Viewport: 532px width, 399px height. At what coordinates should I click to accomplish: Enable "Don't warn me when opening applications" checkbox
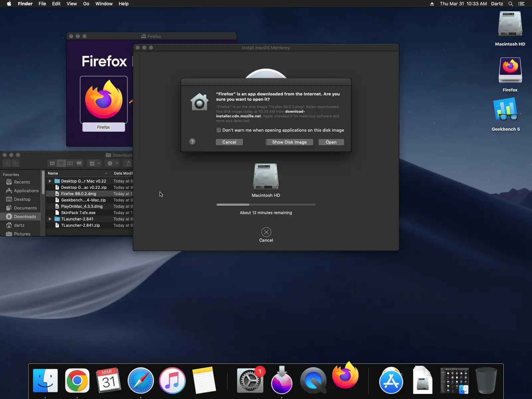[219, 130]
